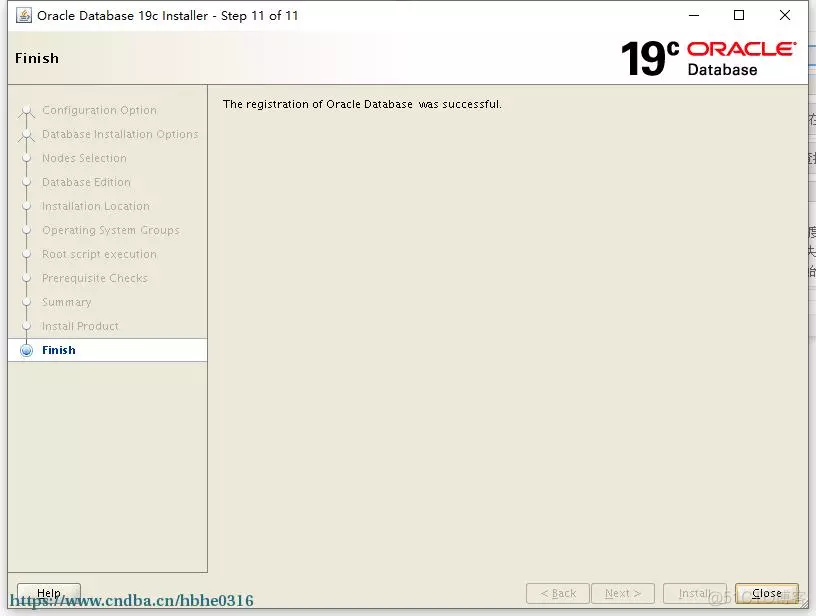Click the registration successful message text
The height and width of the screenshot is (616, 816).
[x=362, y=104]
